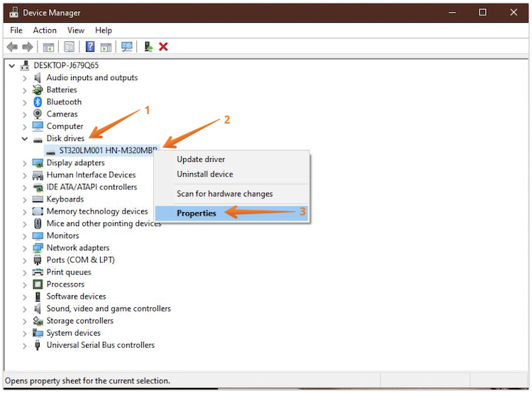Collapse the Disk drives category

(x=24, y=138)
